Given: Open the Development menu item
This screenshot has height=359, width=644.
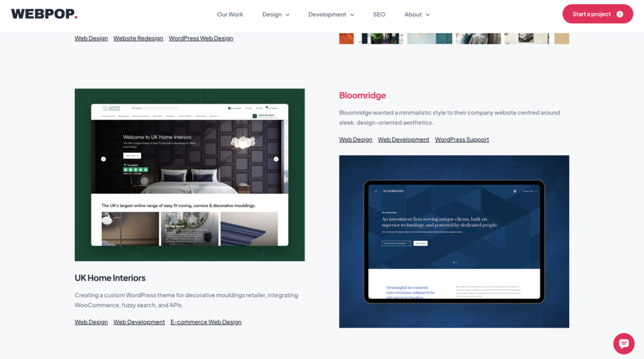Looking at the screenshot, I should pos(327,14).
